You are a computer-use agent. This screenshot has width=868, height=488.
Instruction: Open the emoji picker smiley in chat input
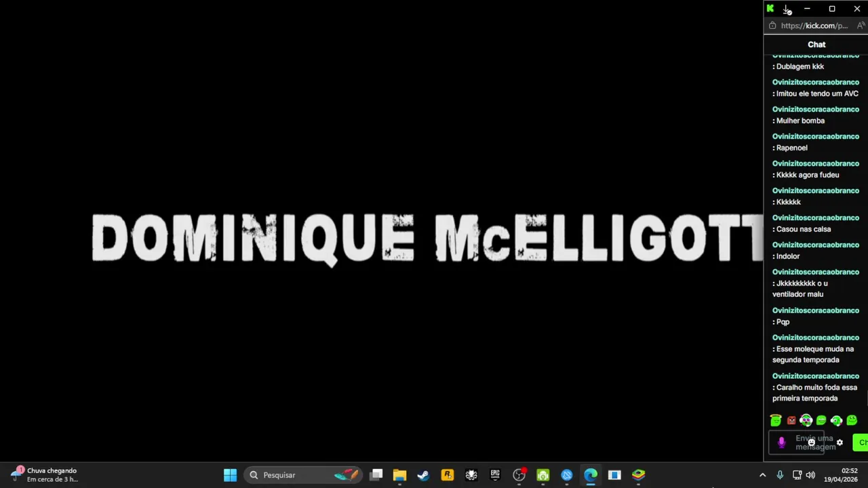[x=811, y=443]
